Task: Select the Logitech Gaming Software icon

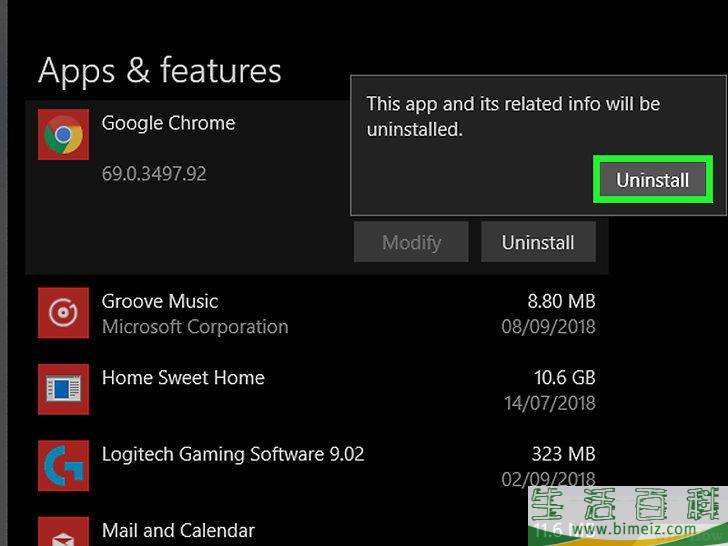Action: pyautogui.click(x=64, y=466)
